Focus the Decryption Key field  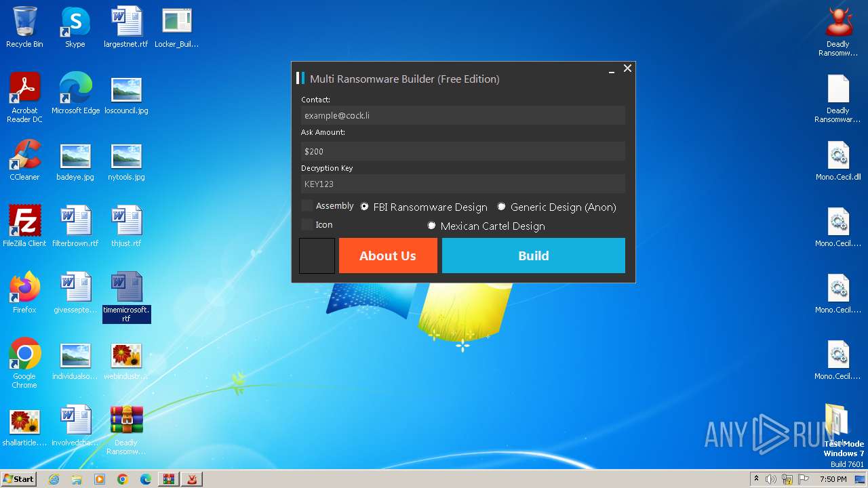pyautogui.click(x=463, y=184)
